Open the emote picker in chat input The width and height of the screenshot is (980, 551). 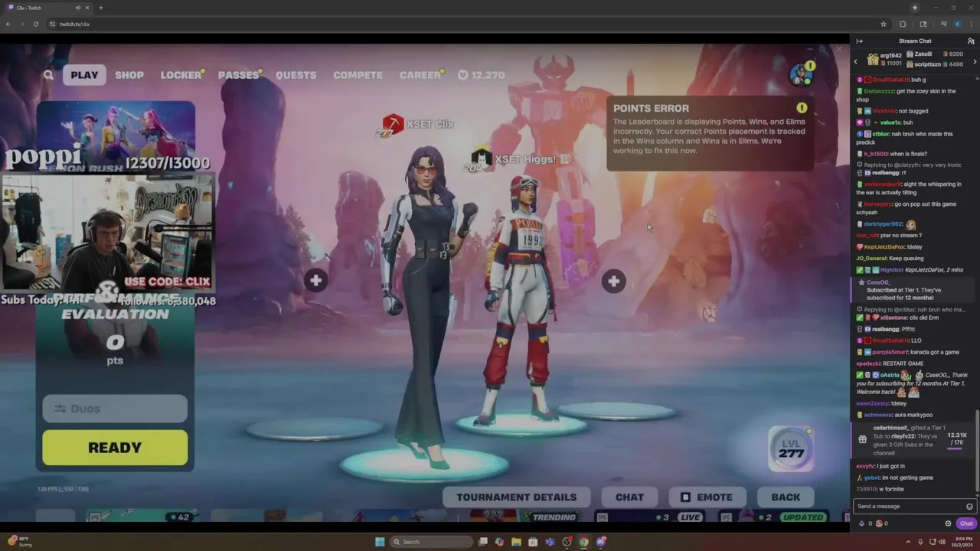pyautogui.click(x=969, y=507)
